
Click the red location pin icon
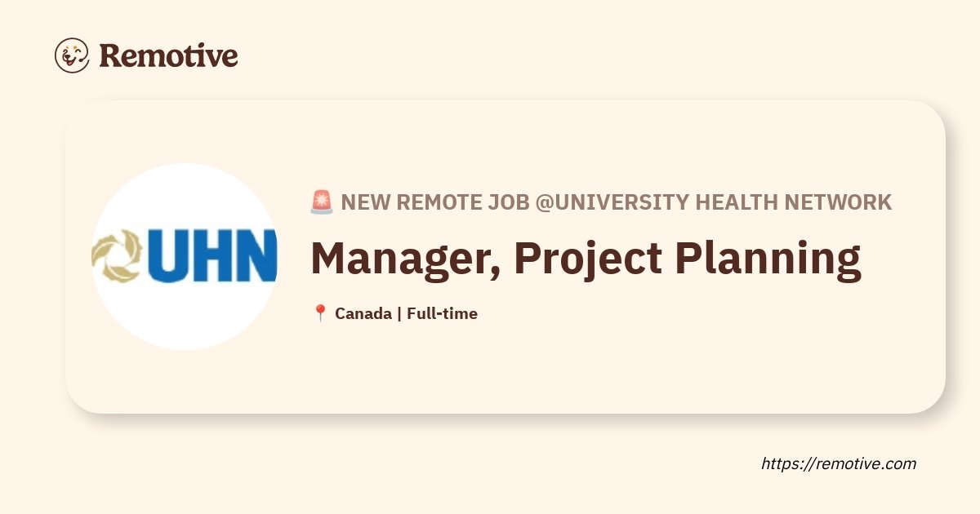pos(320,313)
